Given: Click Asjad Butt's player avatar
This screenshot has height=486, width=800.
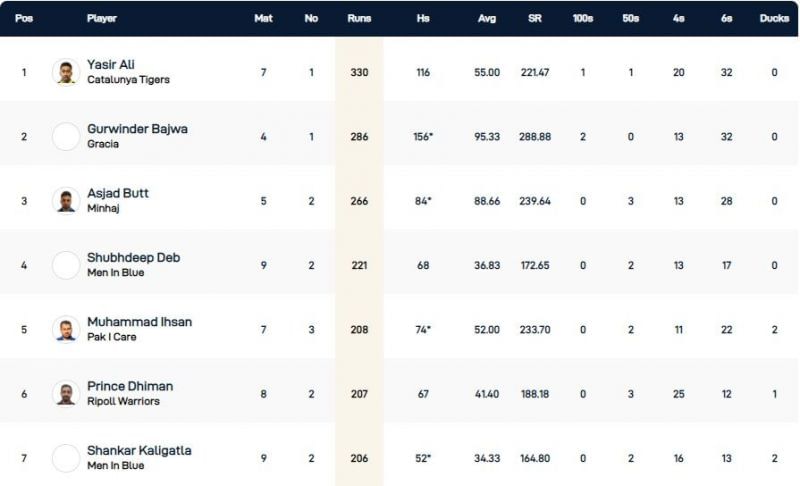Looking at the screenshot, I should coord(66,200).
